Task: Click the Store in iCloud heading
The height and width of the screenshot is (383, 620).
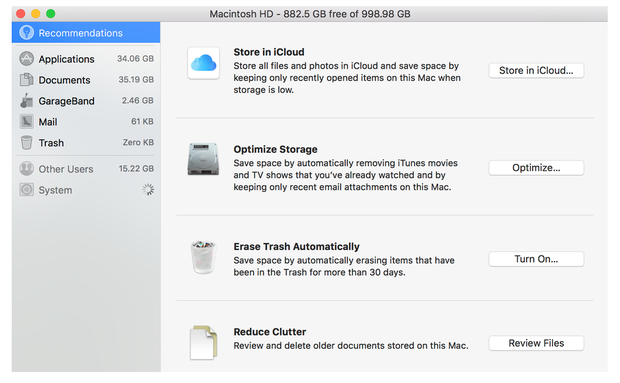Action: pyautogui.click(x=269, y=52)
